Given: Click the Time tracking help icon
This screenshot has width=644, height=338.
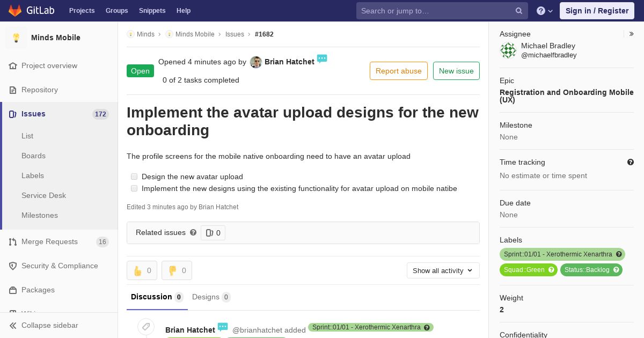Looking at the screenshot, I should pos(631,162).
